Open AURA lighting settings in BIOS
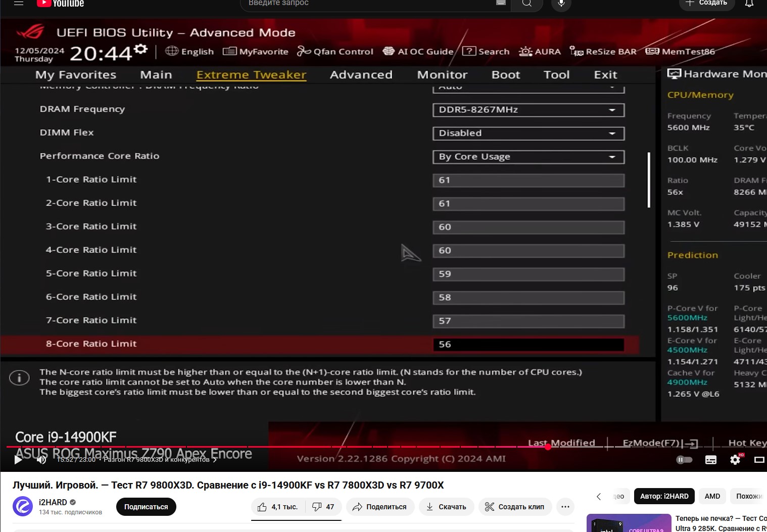767x532 pixels. pos(540,52)
